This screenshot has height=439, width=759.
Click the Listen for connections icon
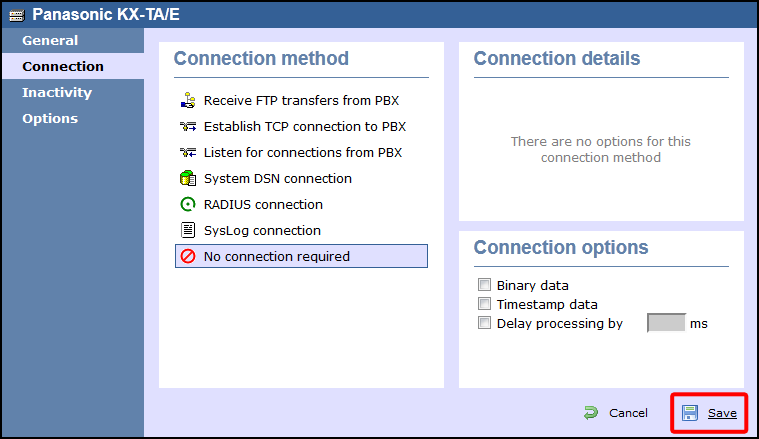[187, 153]
